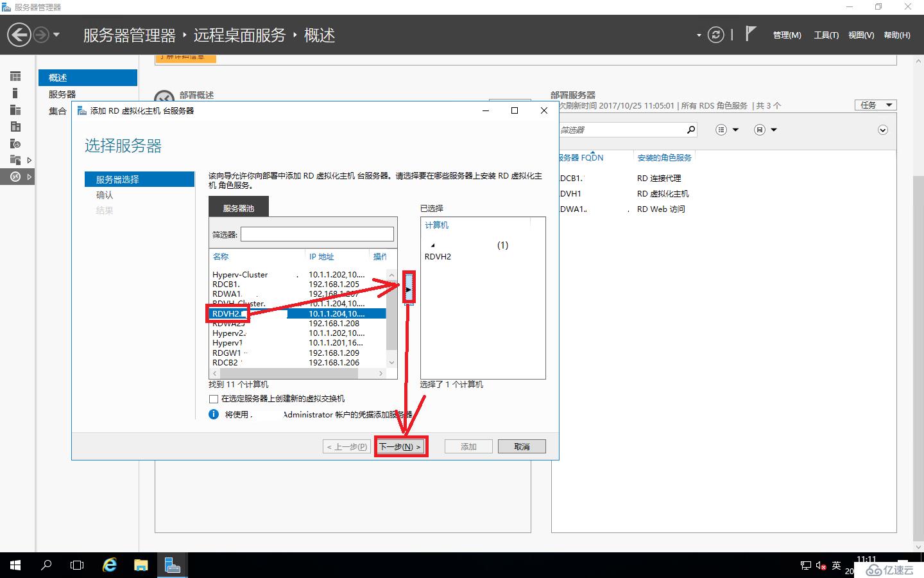Select the dashboard icon at the top of the sidebar
924x578 pixels.
click(15, 76)
